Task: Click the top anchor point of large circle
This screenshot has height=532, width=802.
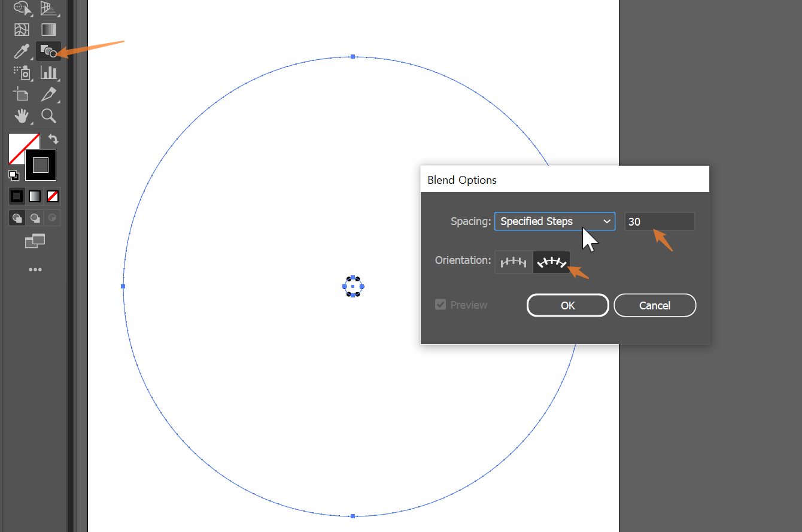Action: [353, 56]
